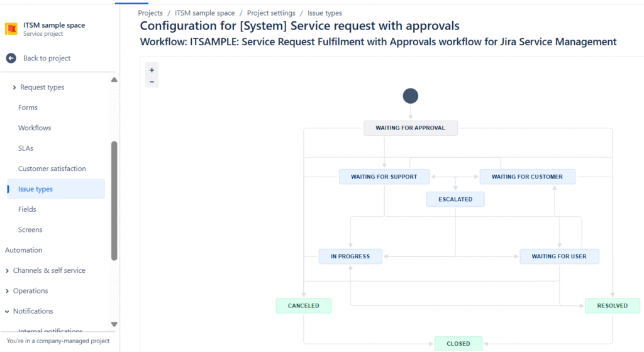The image size is (644, 352).
Task: Select the WAITING FOR SUPPORT status node
Action: click(x=384, y=177)
